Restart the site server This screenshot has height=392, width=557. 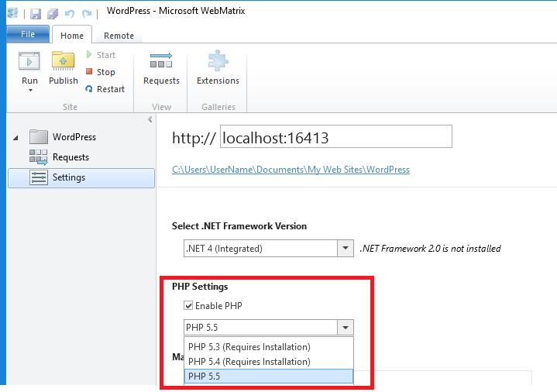click(105, 89)
